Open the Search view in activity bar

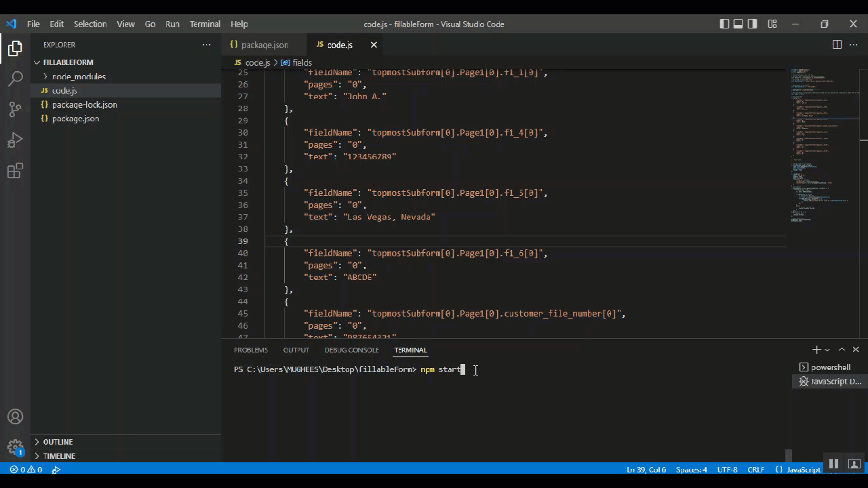click(x=15, y=79)
